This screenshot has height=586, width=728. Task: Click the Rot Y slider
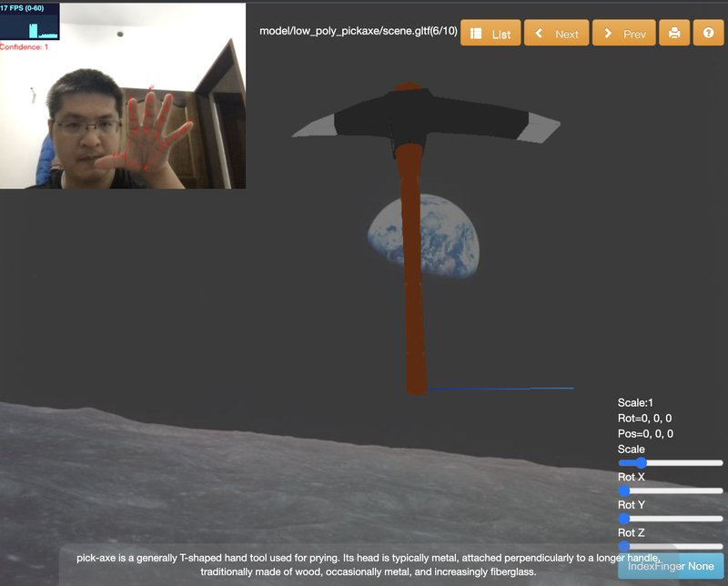(671, 519)
